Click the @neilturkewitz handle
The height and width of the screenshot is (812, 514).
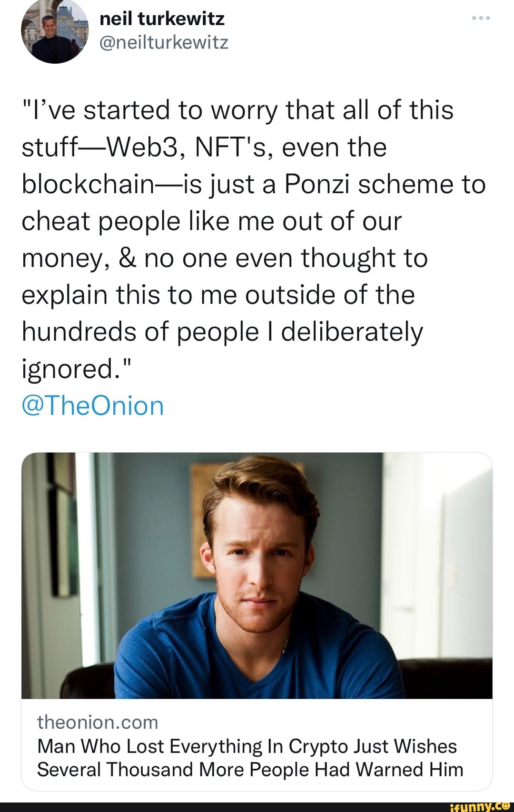click(x=164, y=43)
